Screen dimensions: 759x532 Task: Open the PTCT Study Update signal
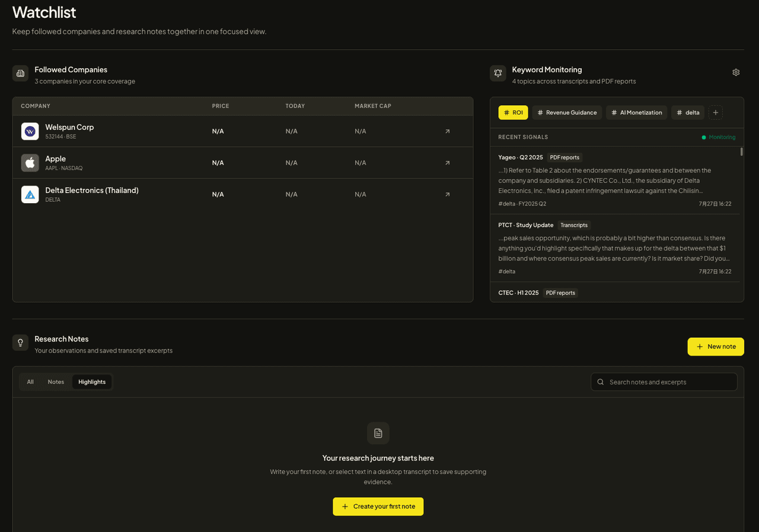click(615, 248)
